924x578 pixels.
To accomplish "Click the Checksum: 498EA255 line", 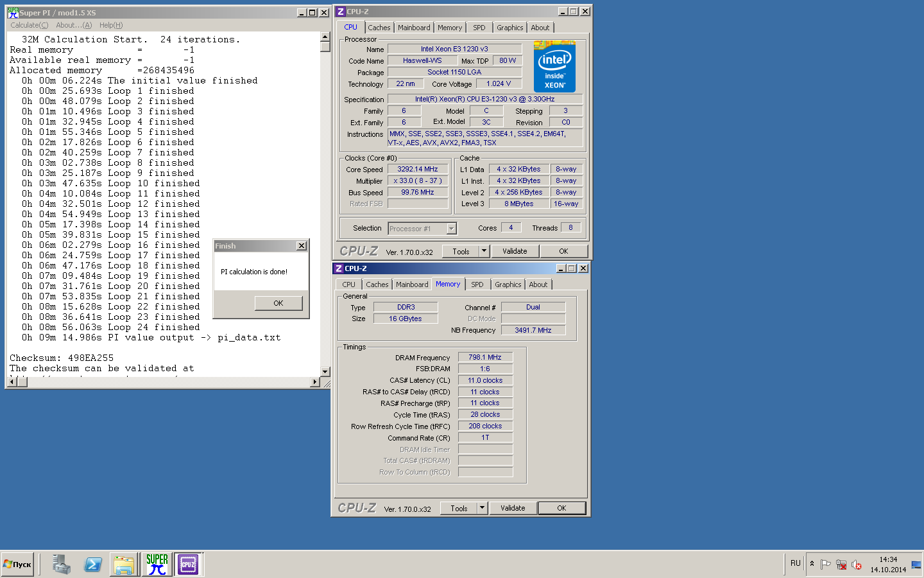I will (x=62, y=358).
